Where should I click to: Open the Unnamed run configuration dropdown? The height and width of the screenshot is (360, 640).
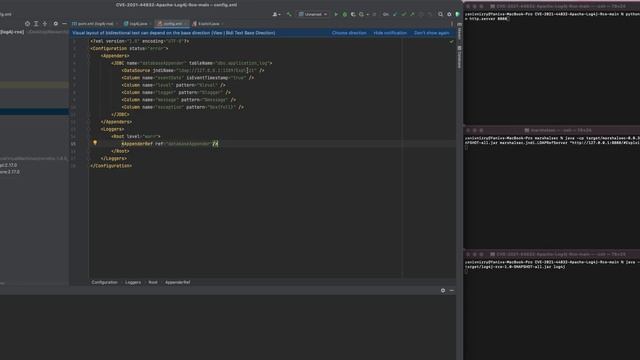tap(313, 14)
